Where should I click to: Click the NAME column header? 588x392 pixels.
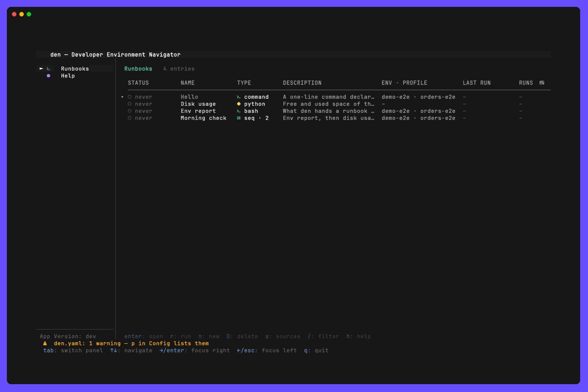[188, 83]
